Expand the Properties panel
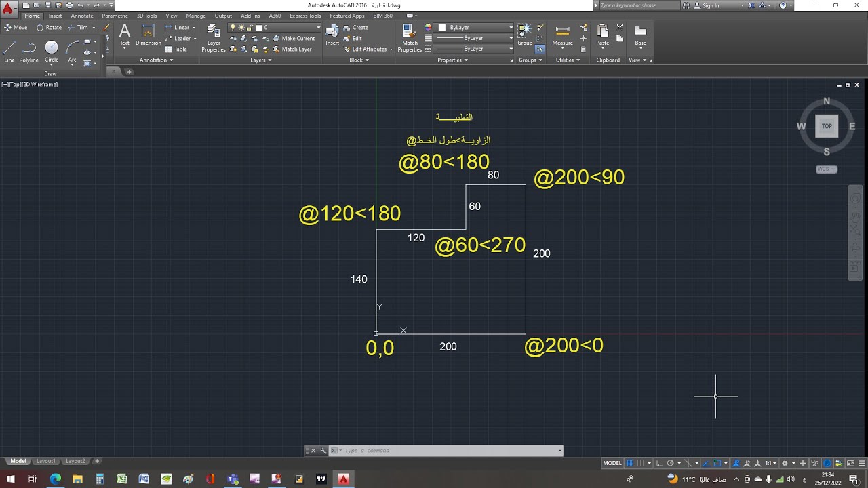The width and height of the screenshot is (868, 488). coord(453,60)
